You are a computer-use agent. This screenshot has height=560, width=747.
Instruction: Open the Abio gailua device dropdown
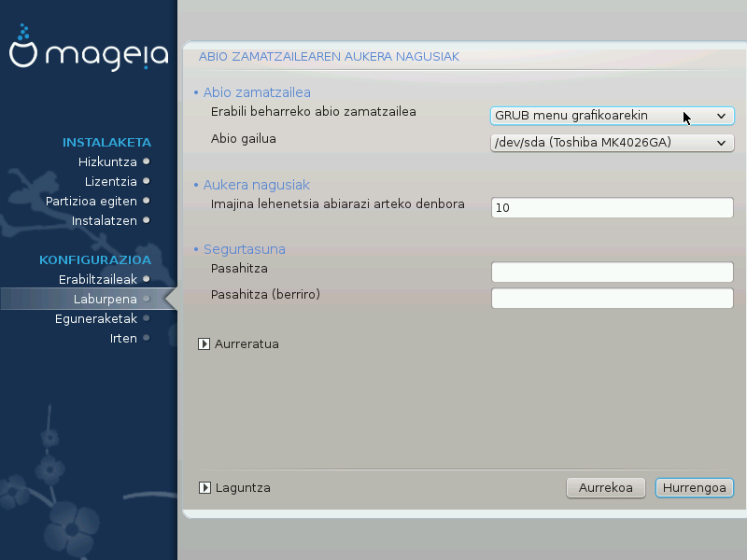(x=612, y=143)
